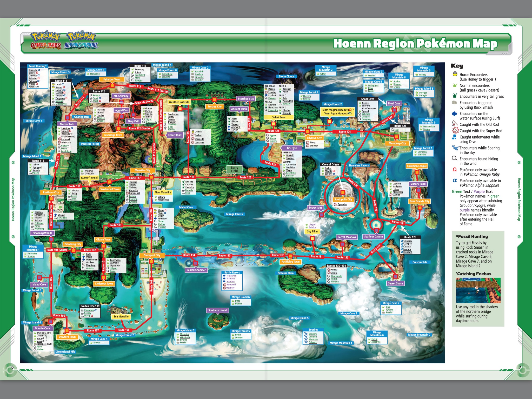532x399 pixels.
Task: Click the Rock Smash encounter icon in Key
Action: [x=454, y=102]
